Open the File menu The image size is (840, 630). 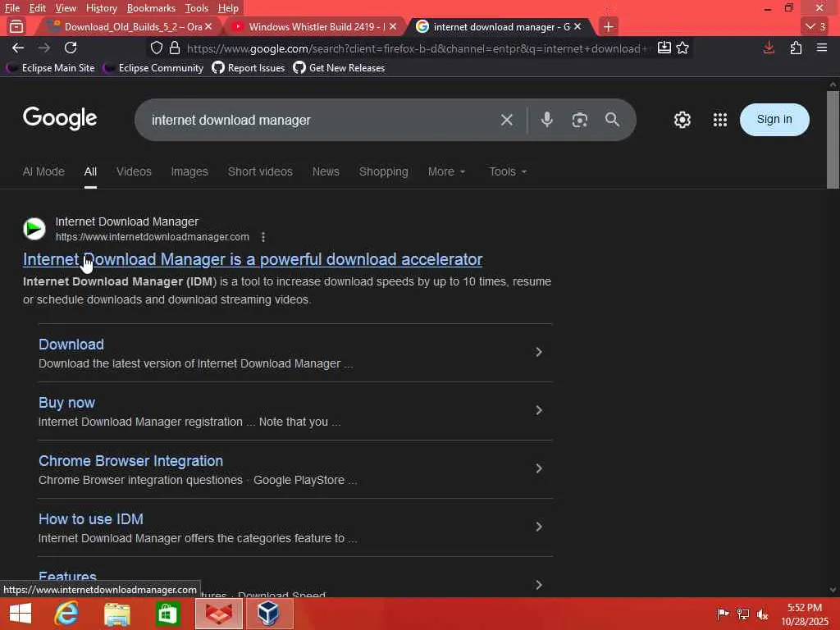coord(11,8)
